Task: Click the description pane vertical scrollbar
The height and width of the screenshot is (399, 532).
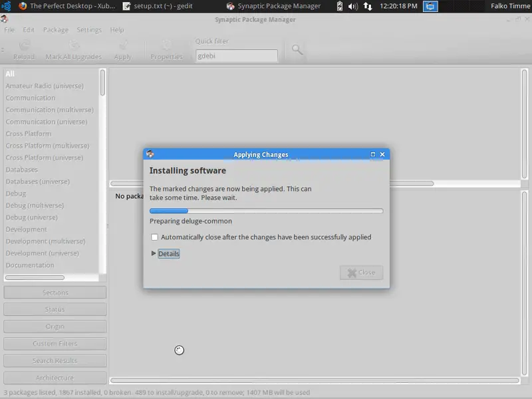Action: tap(524, 283)
